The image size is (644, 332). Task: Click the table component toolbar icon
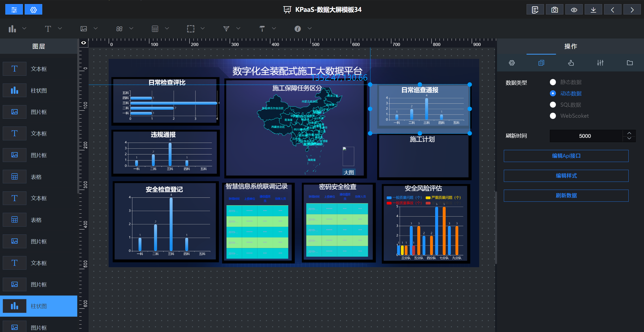tap(155, 29)
